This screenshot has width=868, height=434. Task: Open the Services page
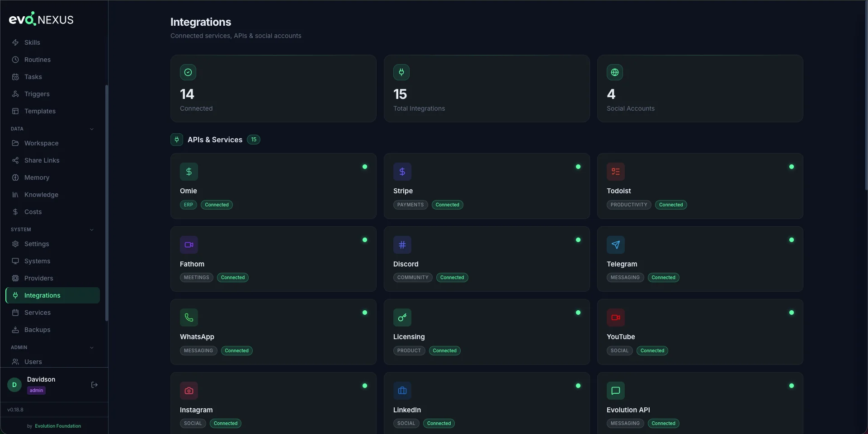(52, 313)
